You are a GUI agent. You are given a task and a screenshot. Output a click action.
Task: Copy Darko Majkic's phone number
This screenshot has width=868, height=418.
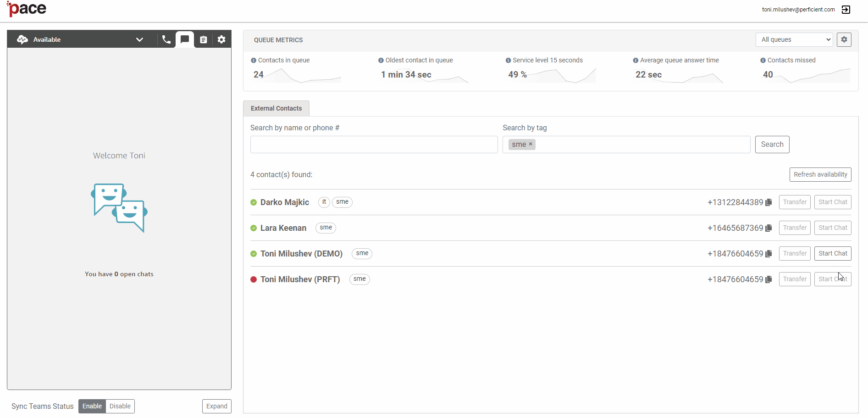(x=769, y=202)
